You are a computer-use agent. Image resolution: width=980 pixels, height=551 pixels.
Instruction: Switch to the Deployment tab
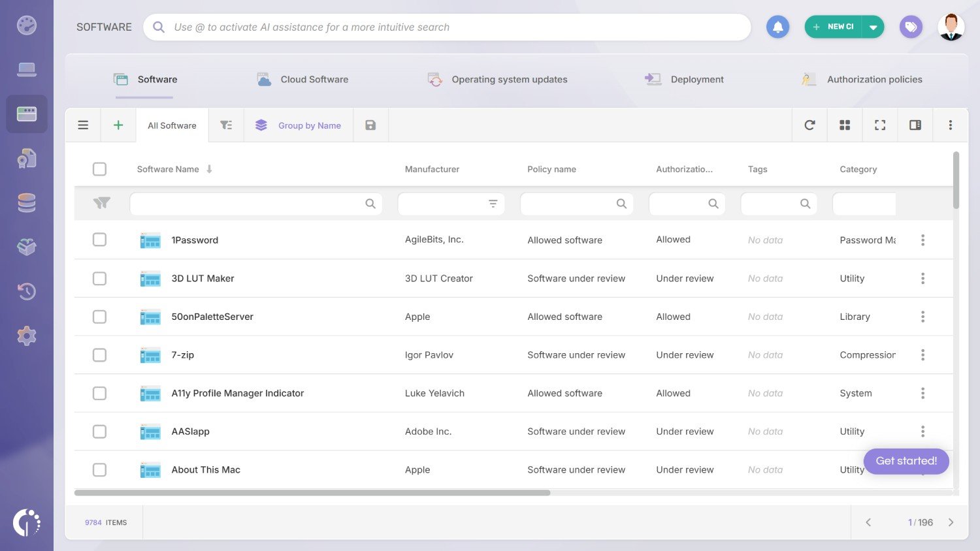click(696, 79)
